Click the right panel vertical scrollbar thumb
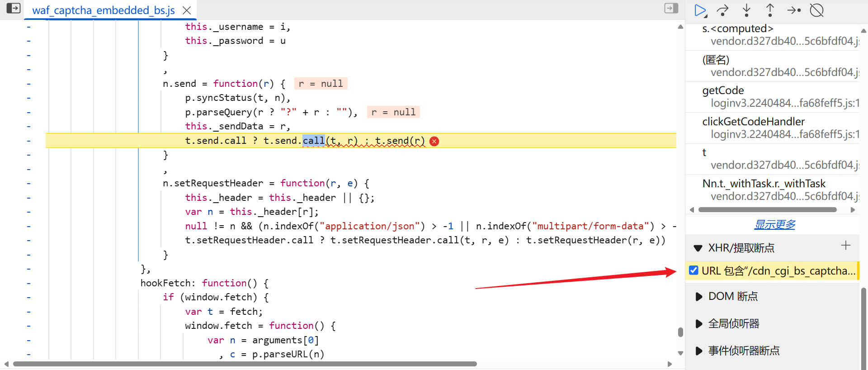Image resolution: width=868 pixels, height=370 pixels. pyautogui.click(x=863, y=328)
